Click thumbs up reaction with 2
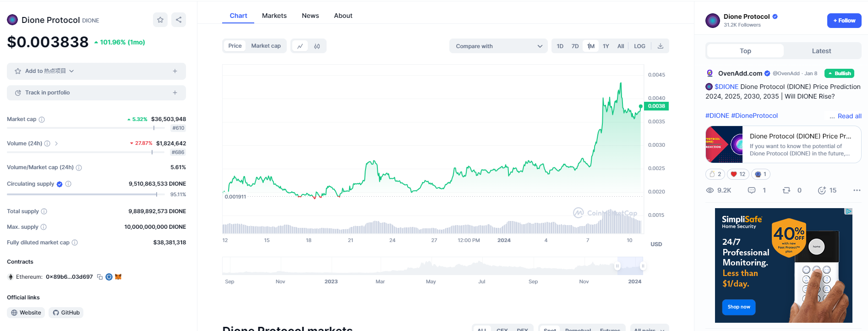The width and height of the screenshot is (868, 331). point(715,174)
